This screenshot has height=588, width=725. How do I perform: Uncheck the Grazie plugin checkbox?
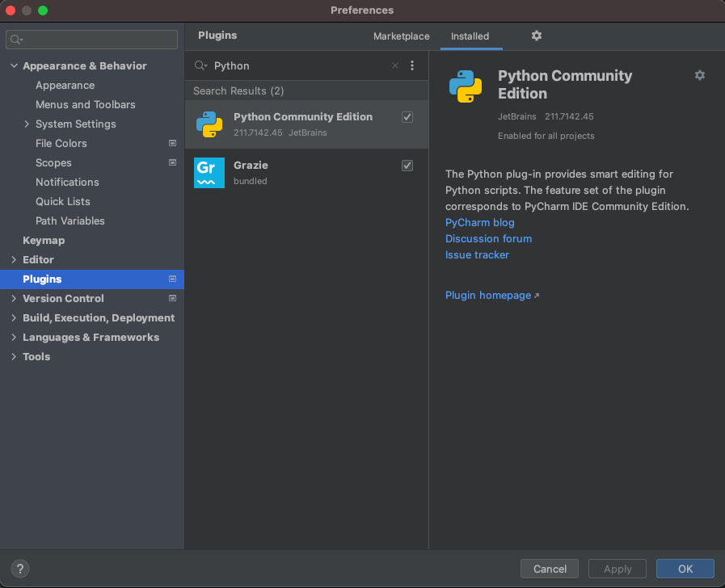(407, 166)
